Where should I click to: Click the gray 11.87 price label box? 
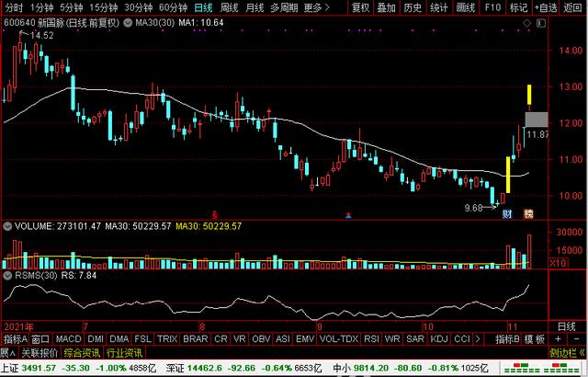[x=537, y=120]
